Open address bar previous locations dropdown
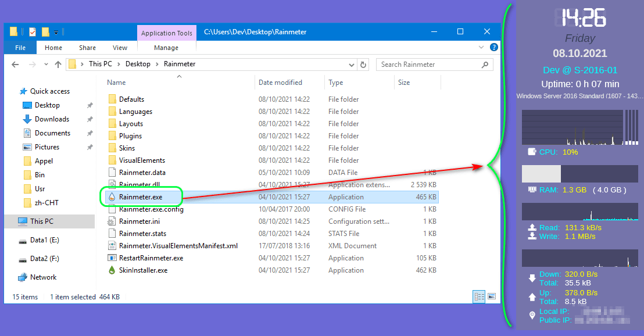The height and width of the screenshot is (336, 644). click(x=351, y=65)
